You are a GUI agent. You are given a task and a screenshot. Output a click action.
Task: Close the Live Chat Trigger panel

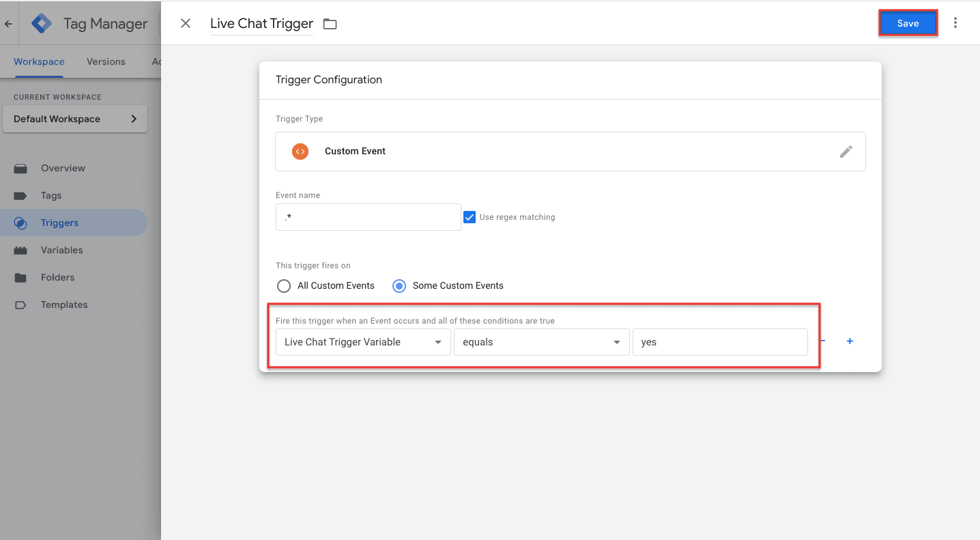[186, 23]
